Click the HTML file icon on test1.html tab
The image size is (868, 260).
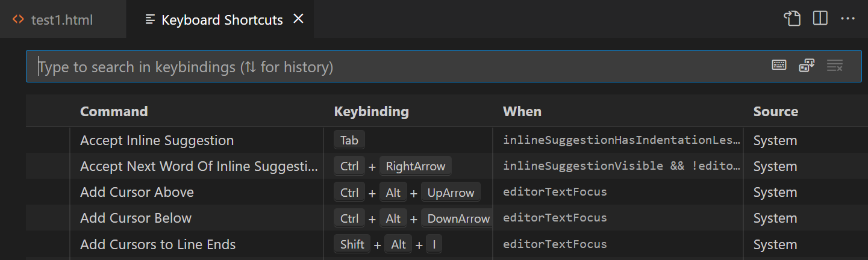[x=18, y=20]
